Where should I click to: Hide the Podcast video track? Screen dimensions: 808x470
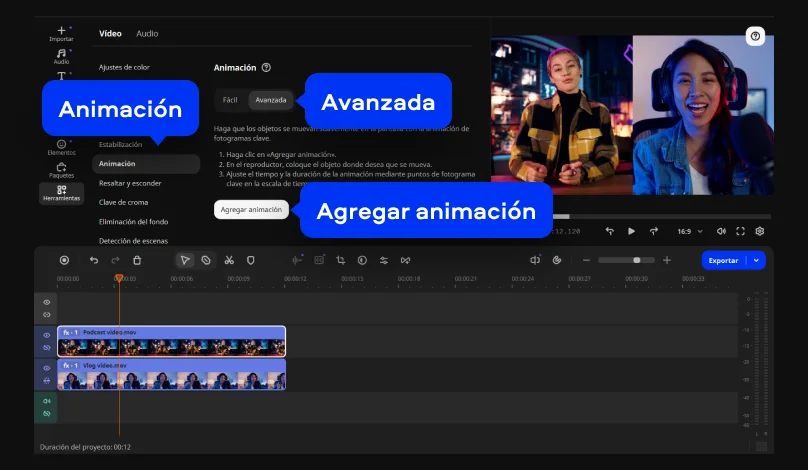point(46,335)
